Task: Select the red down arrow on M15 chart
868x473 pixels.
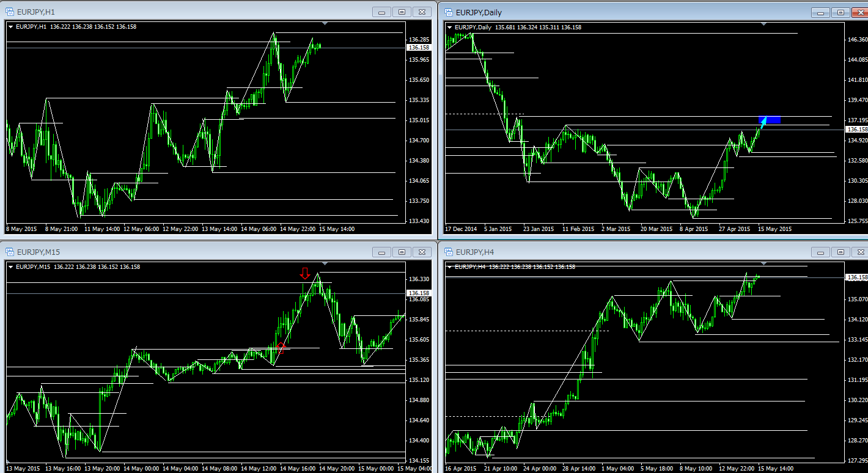Action: [x=305, y=273]
